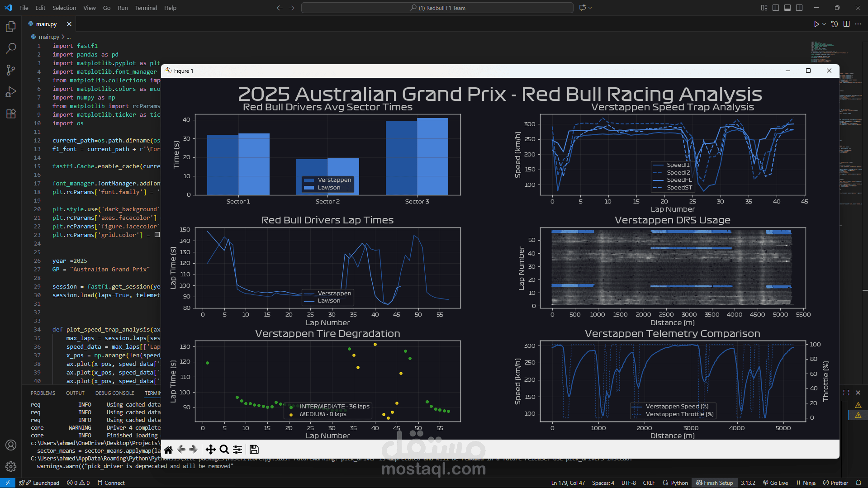Open Configure subplots in figure toolbar
This screenshot has height=488, width=868.
237,450
